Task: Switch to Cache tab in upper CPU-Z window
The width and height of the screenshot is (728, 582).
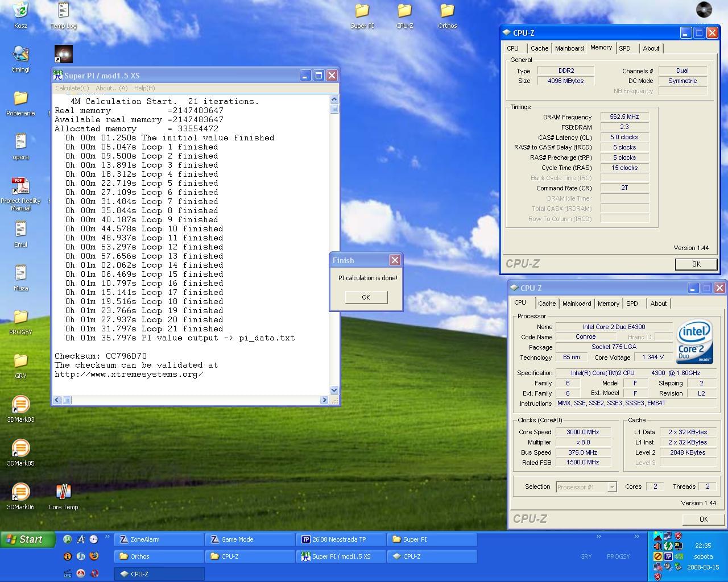Action: (539, 48)
